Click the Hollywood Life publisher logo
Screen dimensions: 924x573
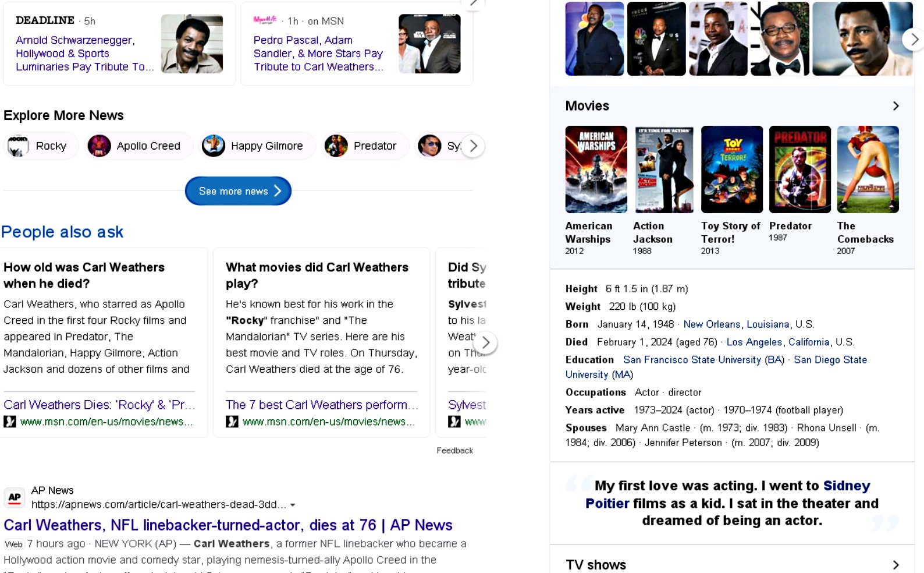[x=265, y=20]
